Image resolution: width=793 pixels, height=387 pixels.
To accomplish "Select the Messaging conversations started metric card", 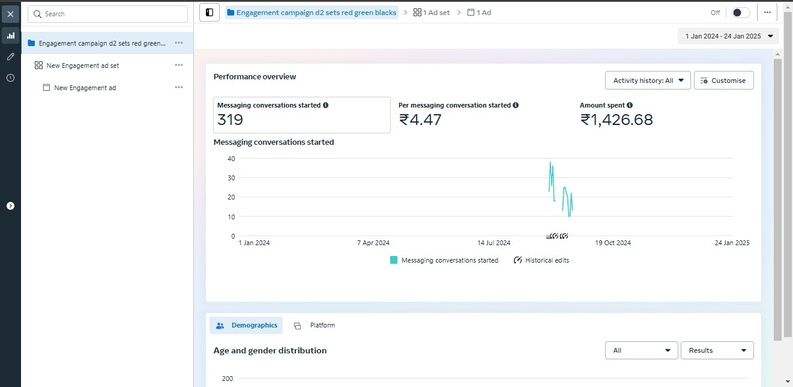I will 302,115.
